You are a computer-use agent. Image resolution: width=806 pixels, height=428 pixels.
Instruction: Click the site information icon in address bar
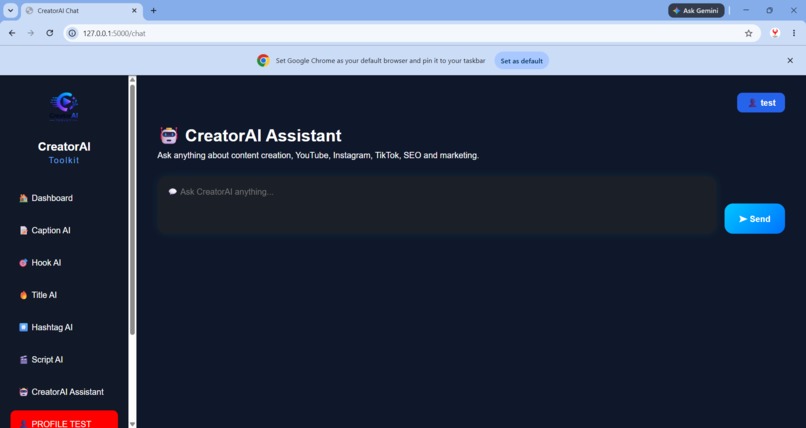72,33
